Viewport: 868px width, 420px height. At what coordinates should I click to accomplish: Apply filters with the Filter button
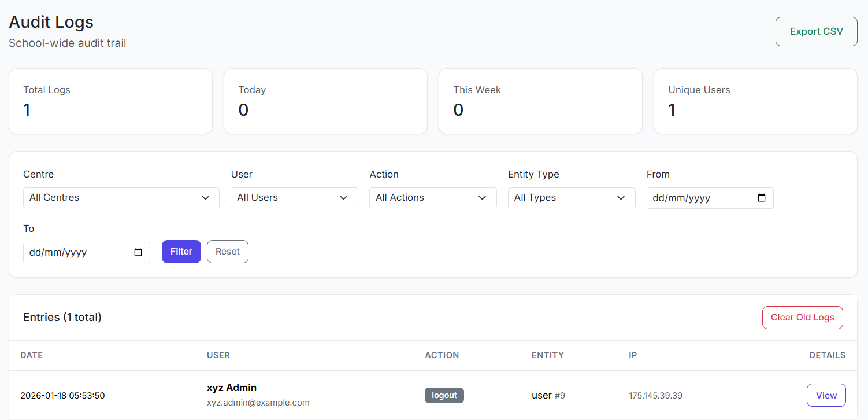181,252
